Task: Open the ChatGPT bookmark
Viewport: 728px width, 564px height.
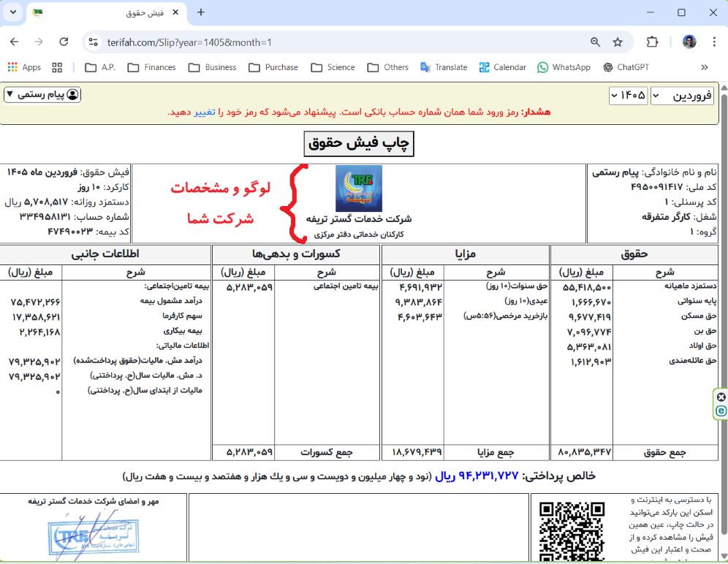Action: pyautogui.click(x=626, y=67)
